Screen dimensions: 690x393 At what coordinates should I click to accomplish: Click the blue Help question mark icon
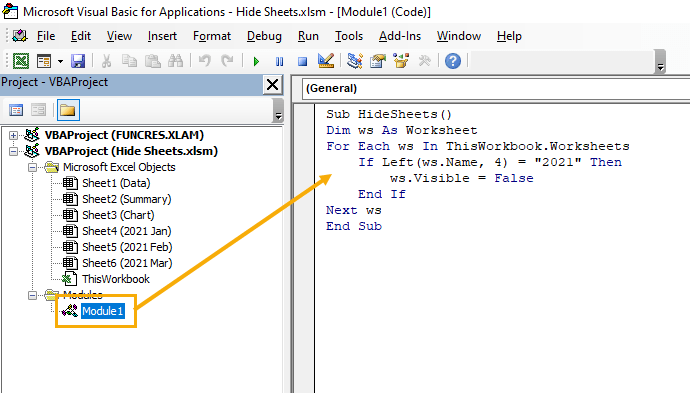453,61
